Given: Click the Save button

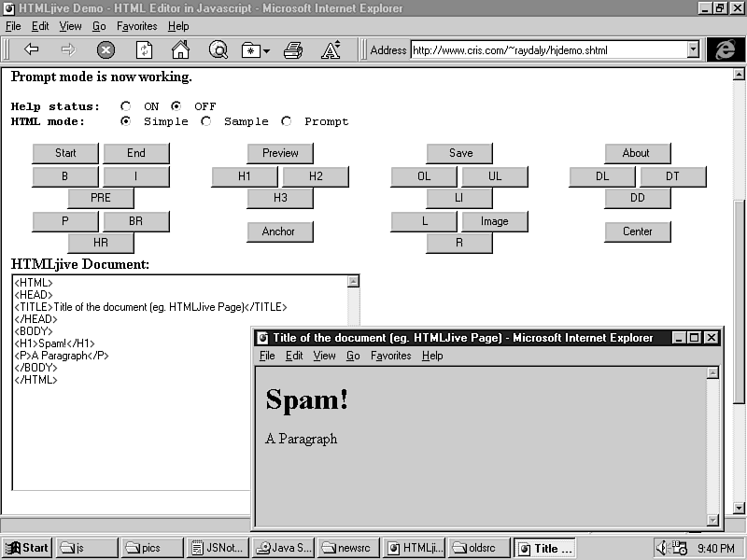Looking at the screenshot, I should 459,153.
